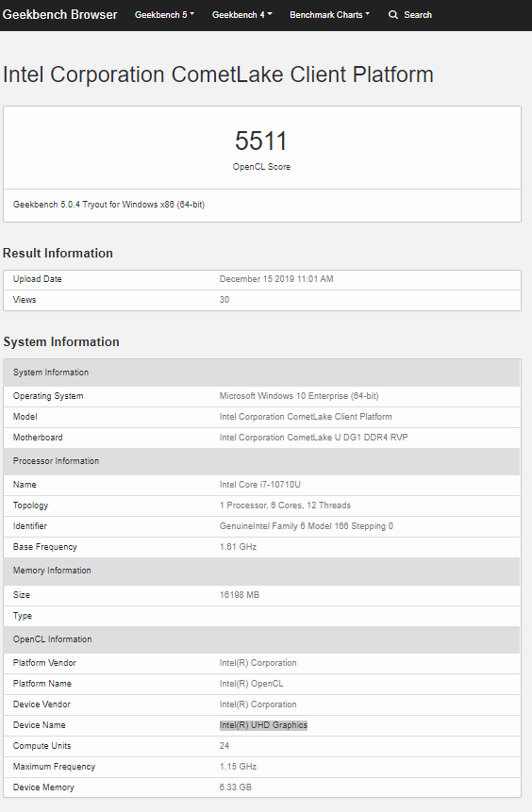Click the Processor Information section header
The width and height of the screenshot is (532, 812).
click(261, 461)
